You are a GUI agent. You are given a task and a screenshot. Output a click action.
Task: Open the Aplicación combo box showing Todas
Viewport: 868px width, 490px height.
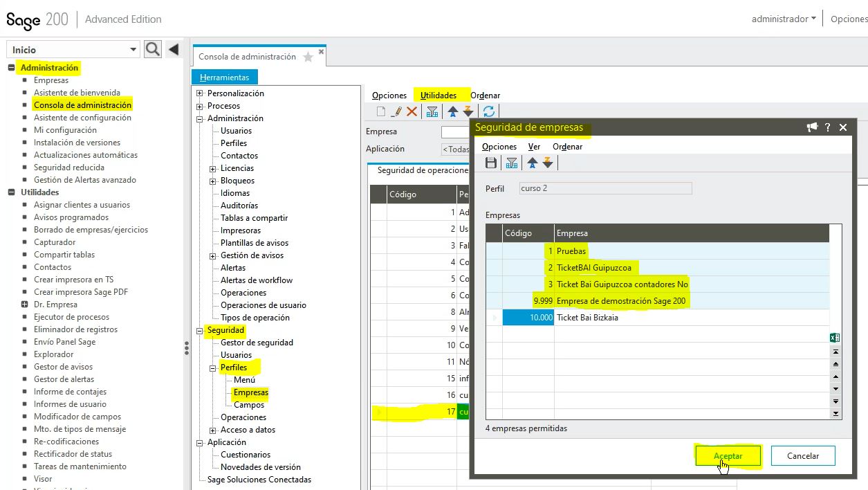tap(455, 149)
